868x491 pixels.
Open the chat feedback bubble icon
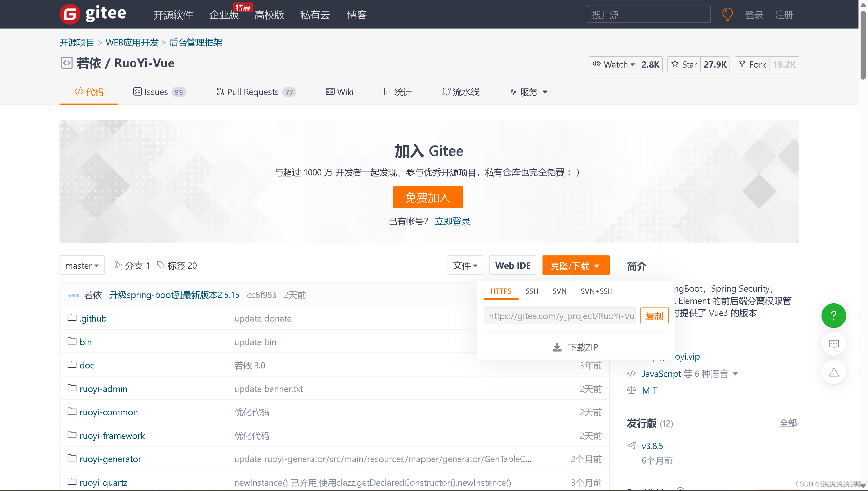[833, 344]
